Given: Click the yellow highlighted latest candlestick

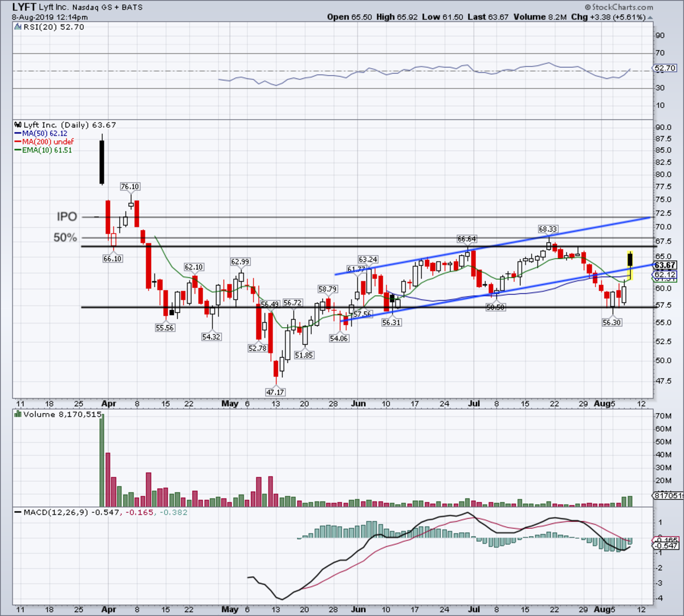Looking at the screenshot, I should coord(630,264).
